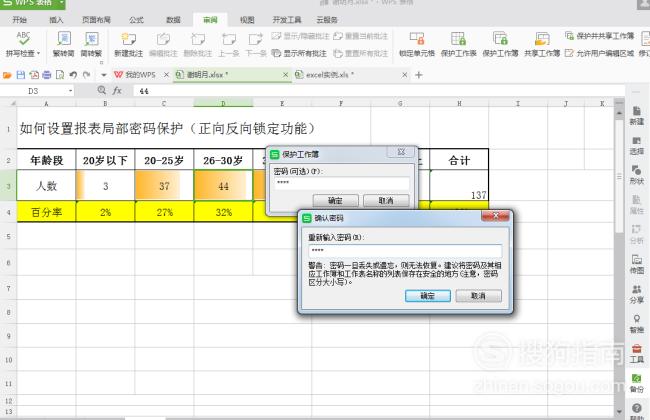Switch to the 云服务 ribbon tab

click(x=327, y=20)
